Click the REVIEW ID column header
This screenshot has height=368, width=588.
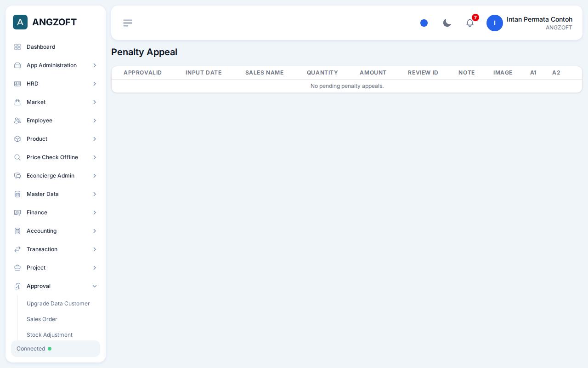[x=423, y=73]
